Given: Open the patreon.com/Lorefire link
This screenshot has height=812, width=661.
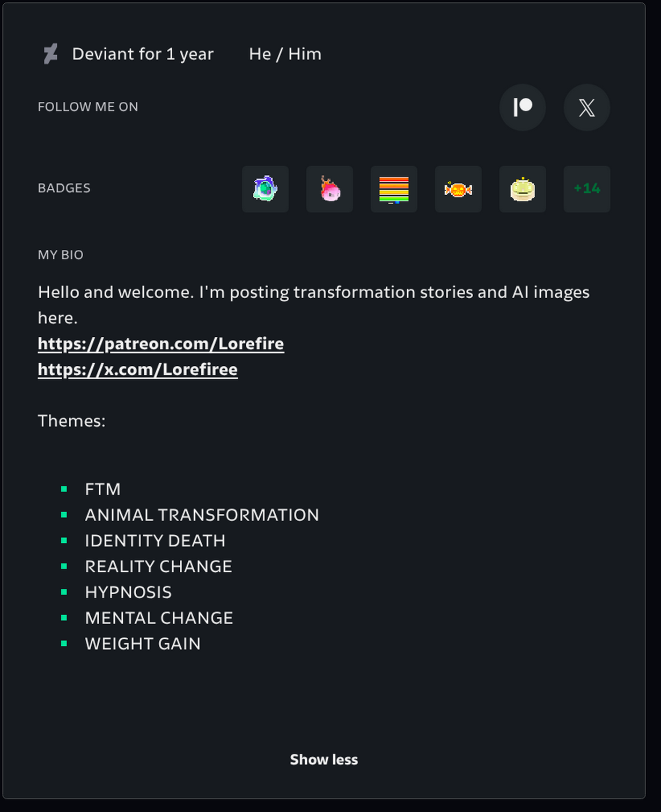Looking at the screenshot, I should pos(161,343).
